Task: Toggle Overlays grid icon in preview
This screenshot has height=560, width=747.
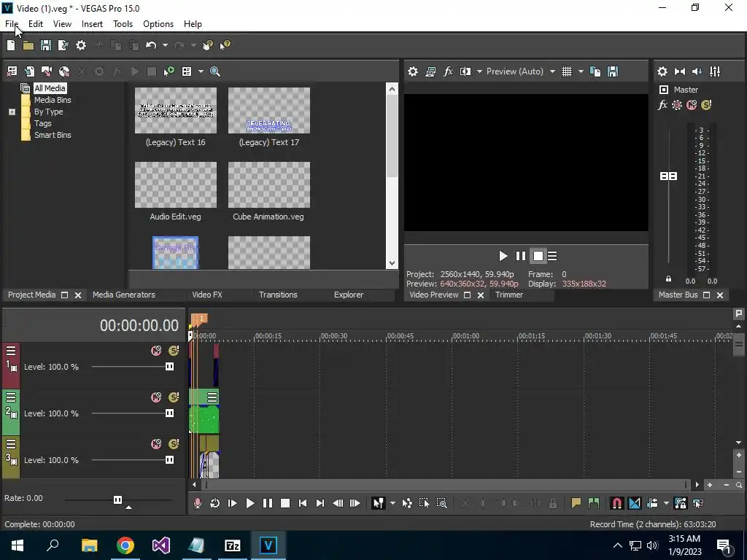Action: click(566, 71)
